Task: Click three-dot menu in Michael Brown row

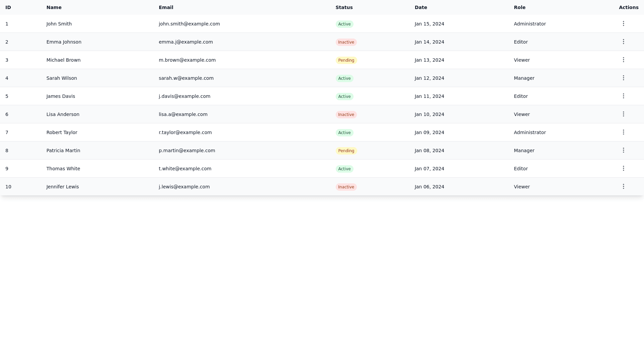Action: (x=623, y=60)
